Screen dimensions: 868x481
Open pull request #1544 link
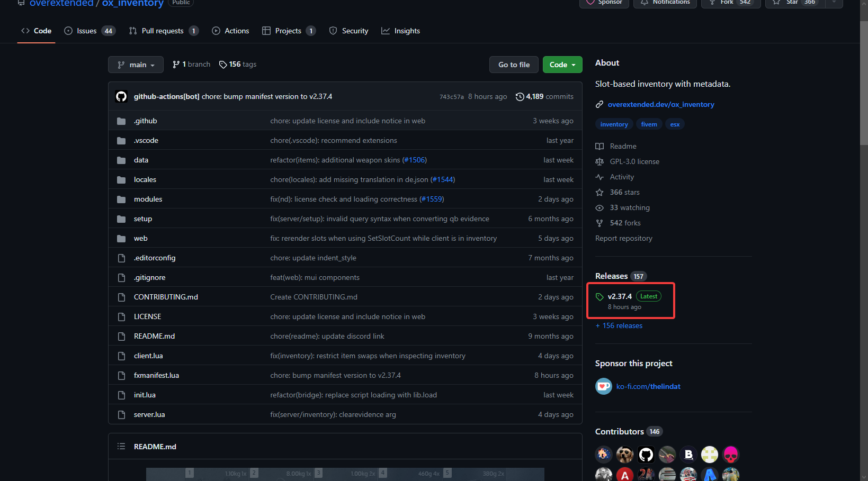coord(443,179)
